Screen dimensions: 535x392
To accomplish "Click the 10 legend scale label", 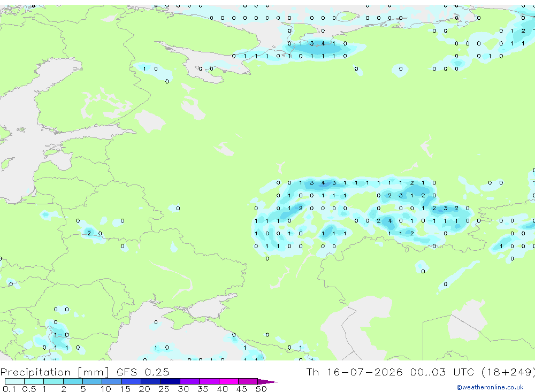I will (106, 389).
